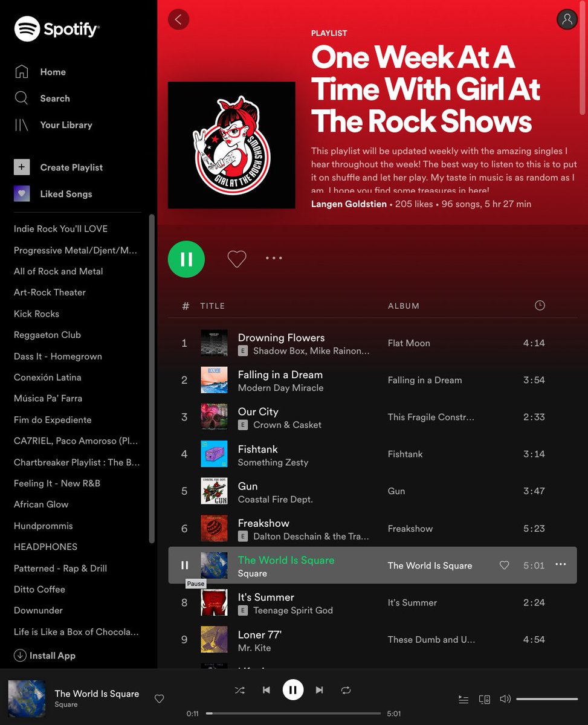Skip to previous track
This screenshot has height=725, width=588.
[266, 690]
